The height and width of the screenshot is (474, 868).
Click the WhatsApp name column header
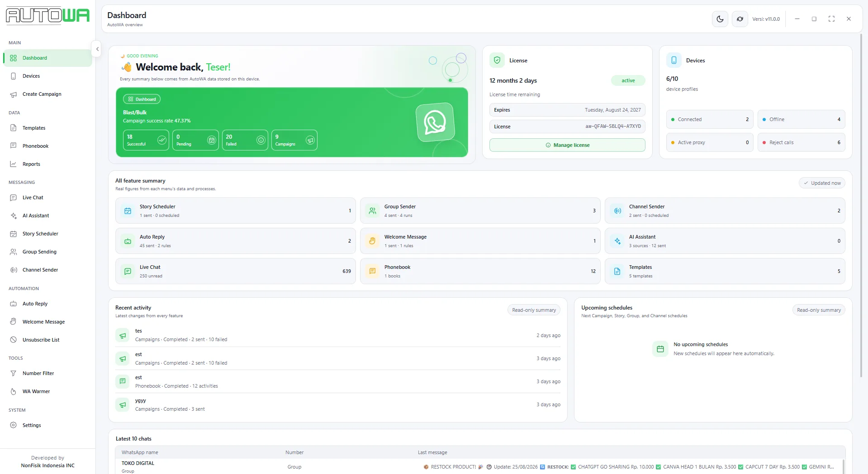coord(140,452)
